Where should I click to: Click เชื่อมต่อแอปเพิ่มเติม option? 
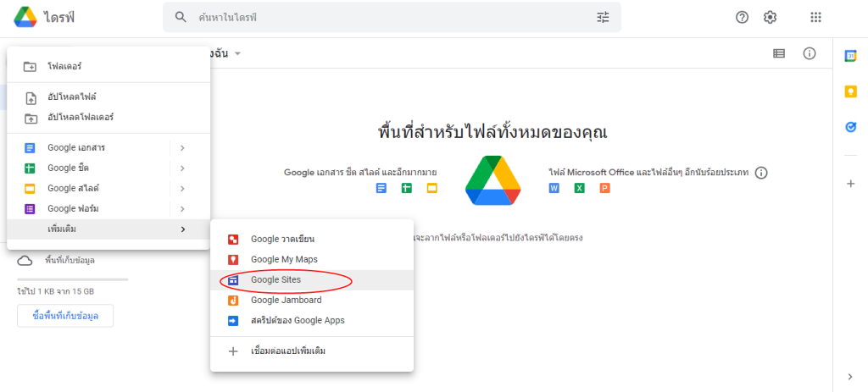click(288, 351)
